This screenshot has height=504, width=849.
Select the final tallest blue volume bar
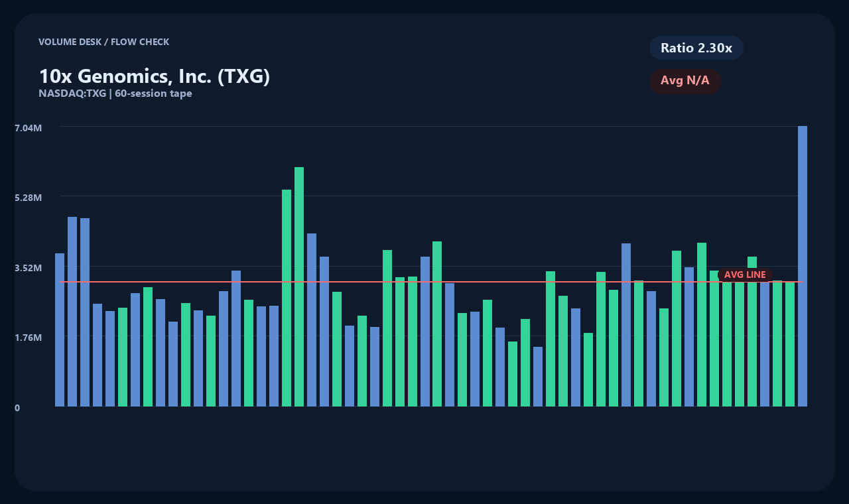click(803, 266)
